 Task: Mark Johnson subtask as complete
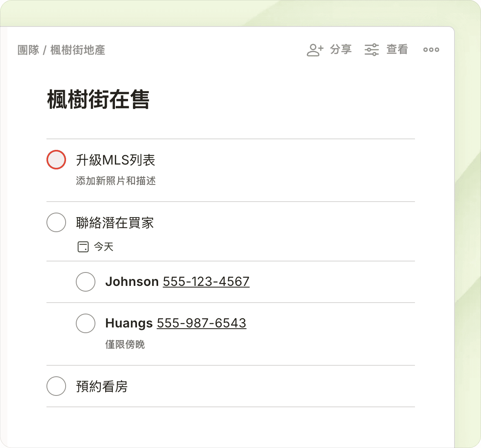pyautogui.click(x=86, y=282)
